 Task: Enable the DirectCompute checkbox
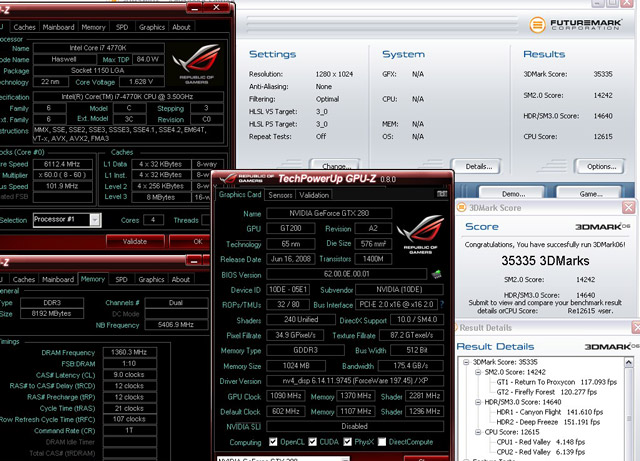382,442
